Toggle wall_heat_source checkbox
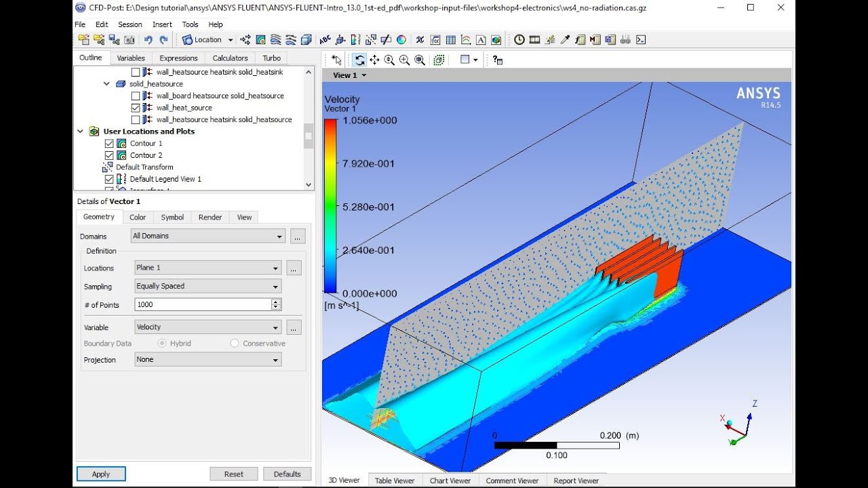This screenshot has width=868, height=488. click(136, 107)
